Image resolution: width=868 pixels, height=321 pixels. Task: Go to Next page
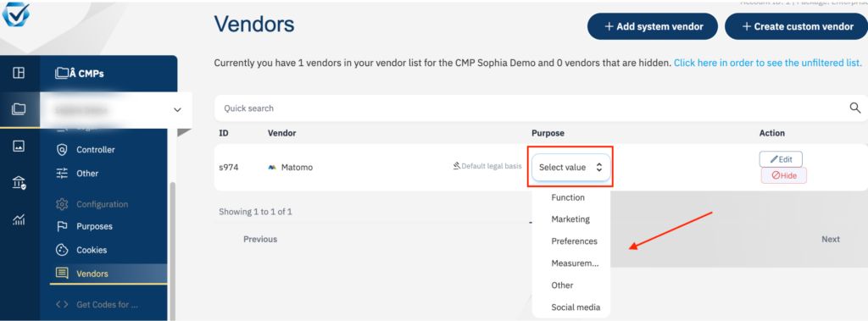(831, 240)
